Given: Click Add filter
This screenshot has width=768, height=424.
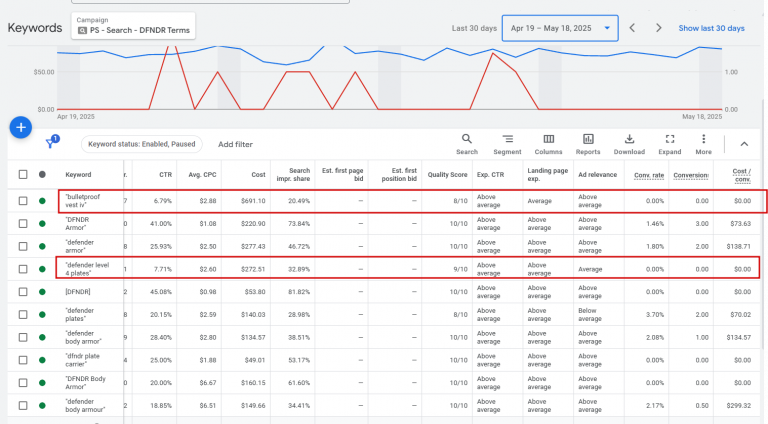Looking at the screenshot, I should [x=235, y=144].
